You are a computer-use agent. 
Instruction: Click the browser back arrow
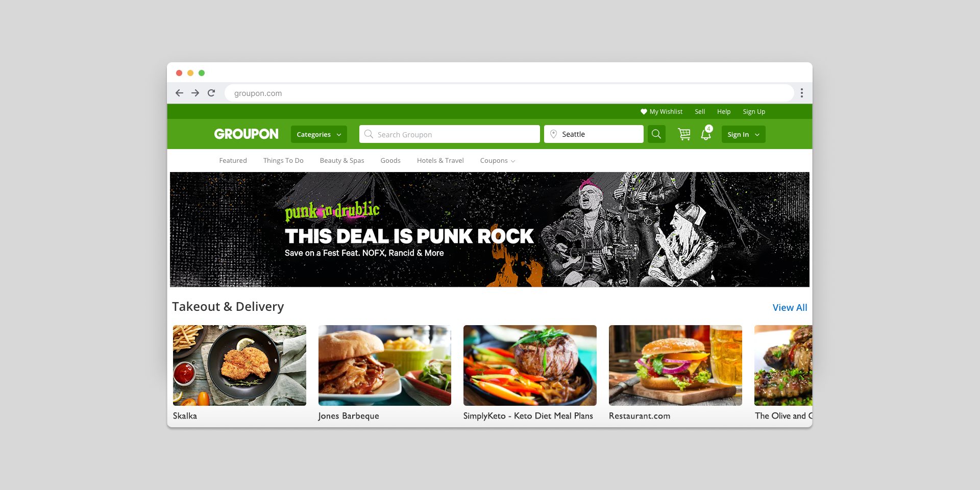click(x=179, y=93)
